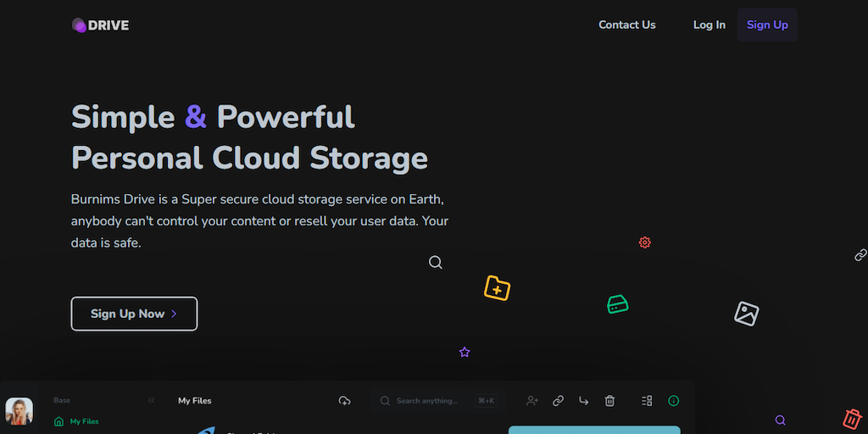Image resolution: width=868 pixels, height=434 pixels.
Task: Click the cloud upload icon
Action: (x=344, y=401)
